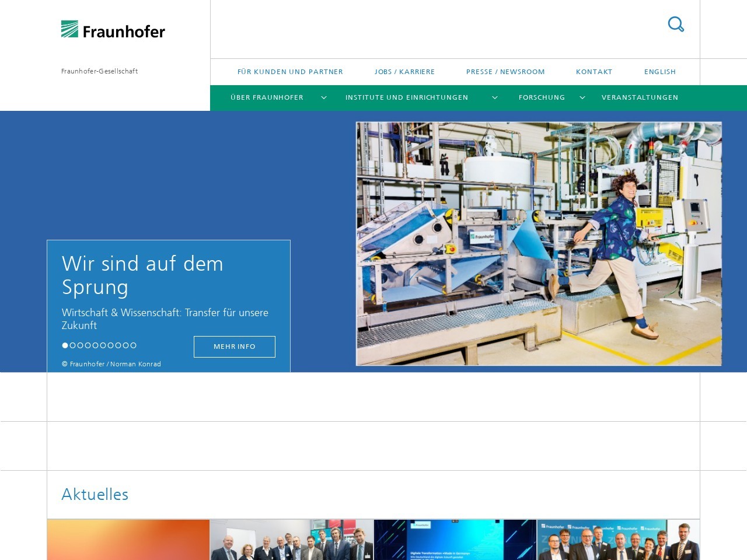The width and height of the screenshot is (747, 560).
Task: Select the fifth carousel dot
Action: [x=95, y=345]
